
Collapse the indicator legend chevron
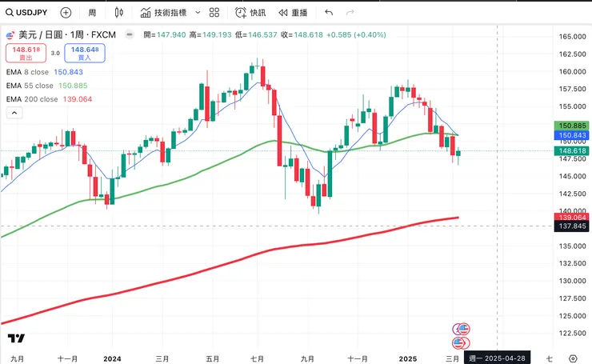tap(14, 114)
